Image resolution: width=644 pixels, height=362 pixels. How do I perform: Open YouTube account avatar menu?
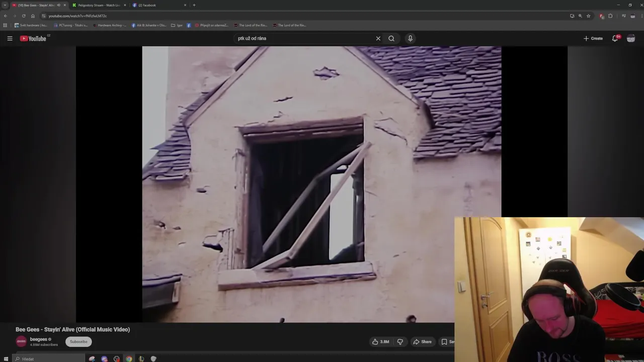[631, 38]
